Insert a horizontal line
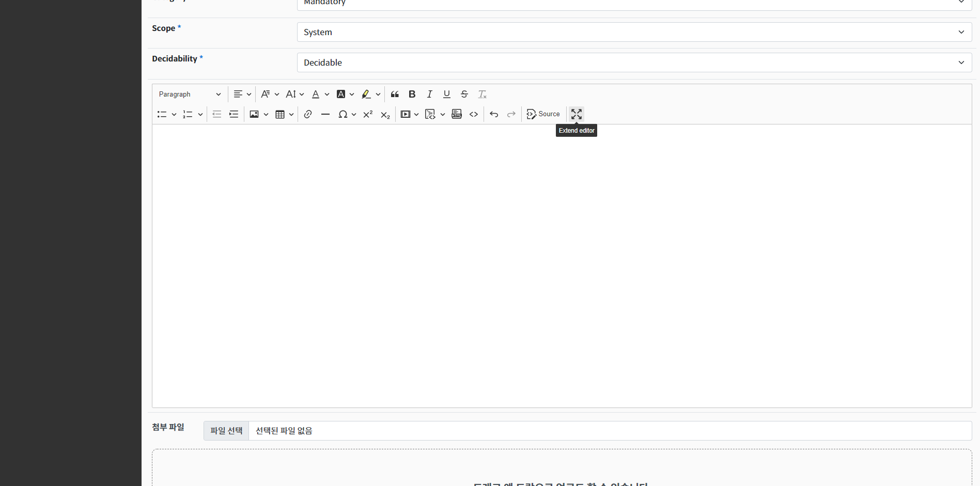 [x=325, y=114]
